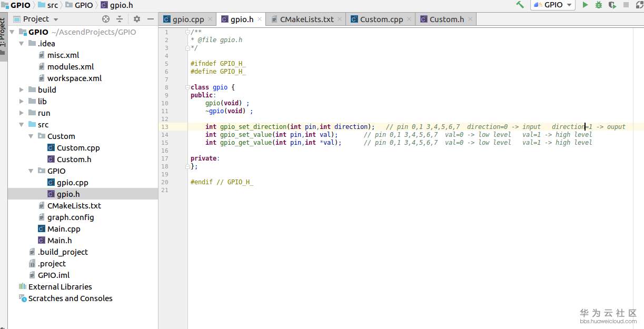This screenshot has width=644, height=329.
Task: Hide the Project panel with the minus icon
Action: [151, 19]
